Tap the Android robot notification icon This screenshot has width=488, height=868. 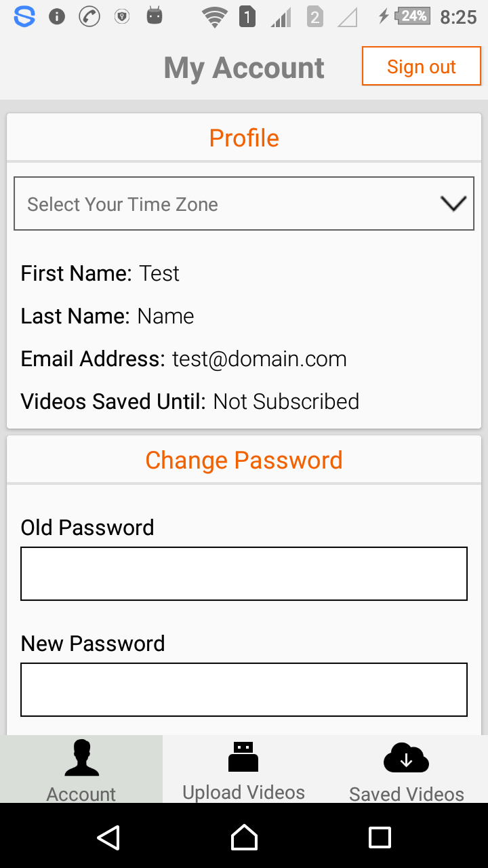click(x=155, y=16)
